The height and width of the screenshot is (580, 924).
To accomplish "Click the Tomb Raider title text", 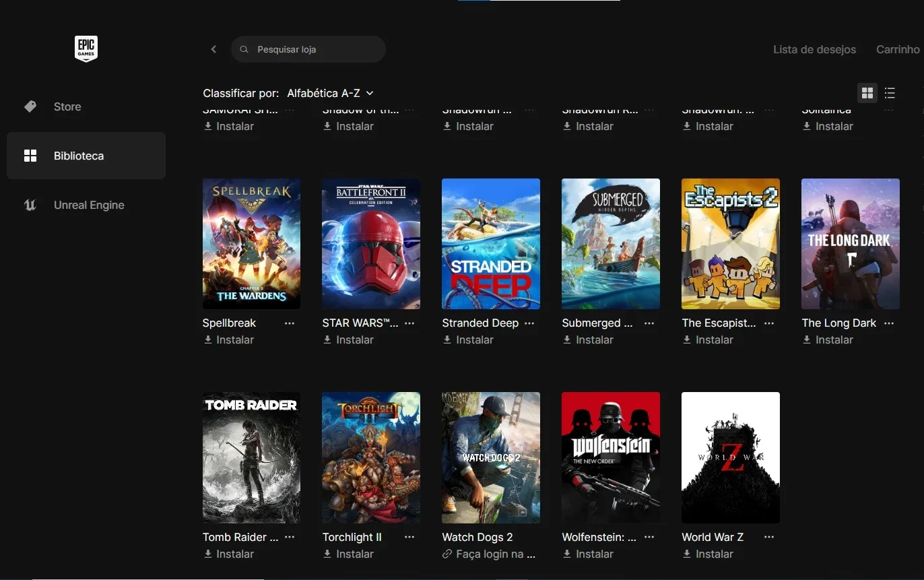I will tap(240, 537).
